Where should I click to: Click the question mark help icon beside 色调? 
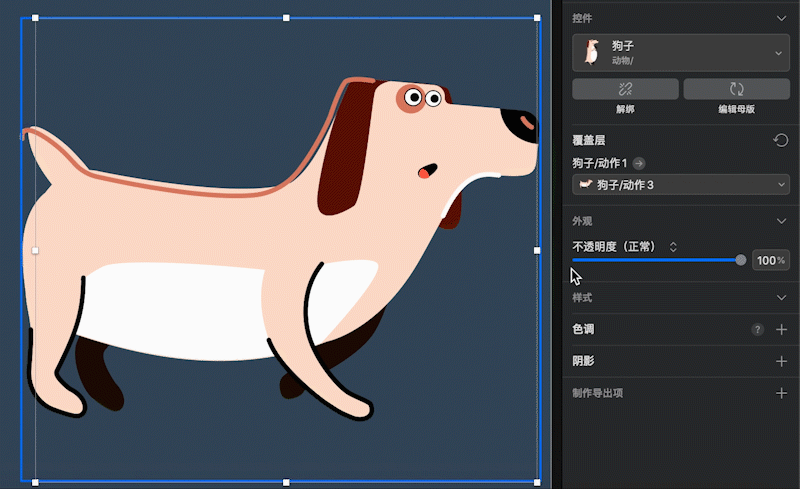pyautogui.click(x=757, y=329)
